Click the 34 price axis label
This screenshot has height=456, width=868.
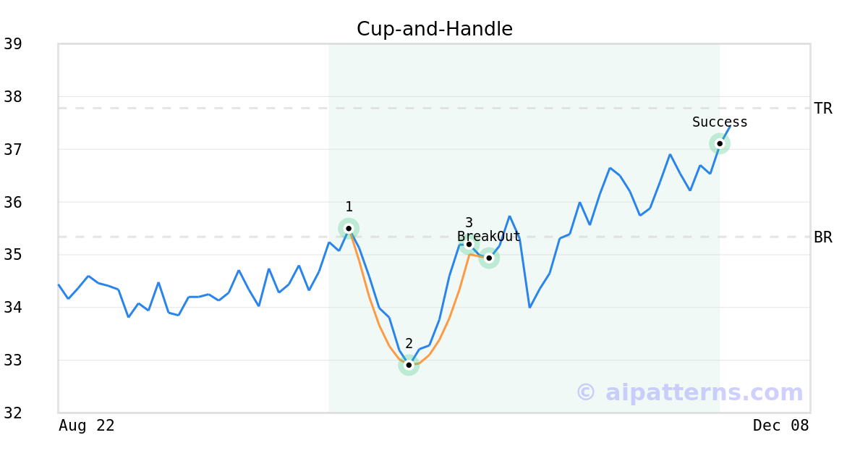tap(13, 308)
